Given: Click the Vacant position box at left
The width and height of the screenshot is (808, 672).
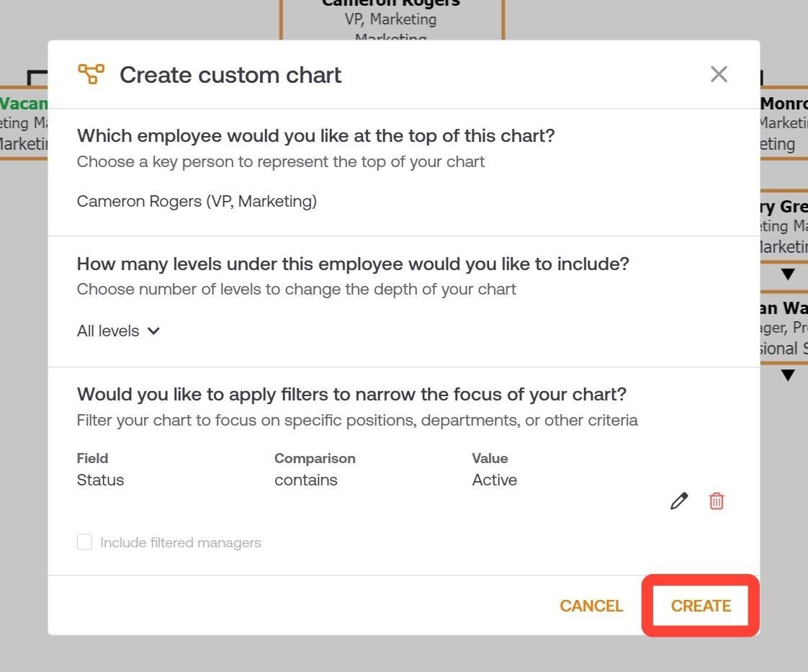Looking at the screenshot, I should pyautogui.click(x=24, y=123).
